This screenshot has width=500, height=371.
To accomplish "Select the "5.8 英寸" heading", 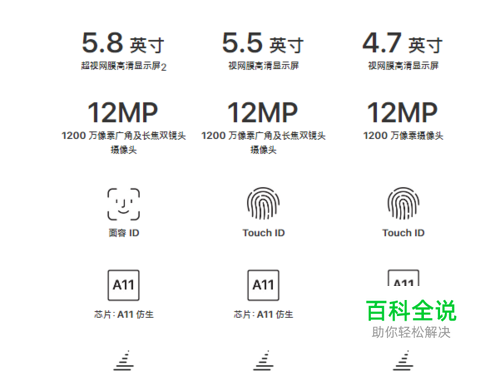I will (123, 43).
